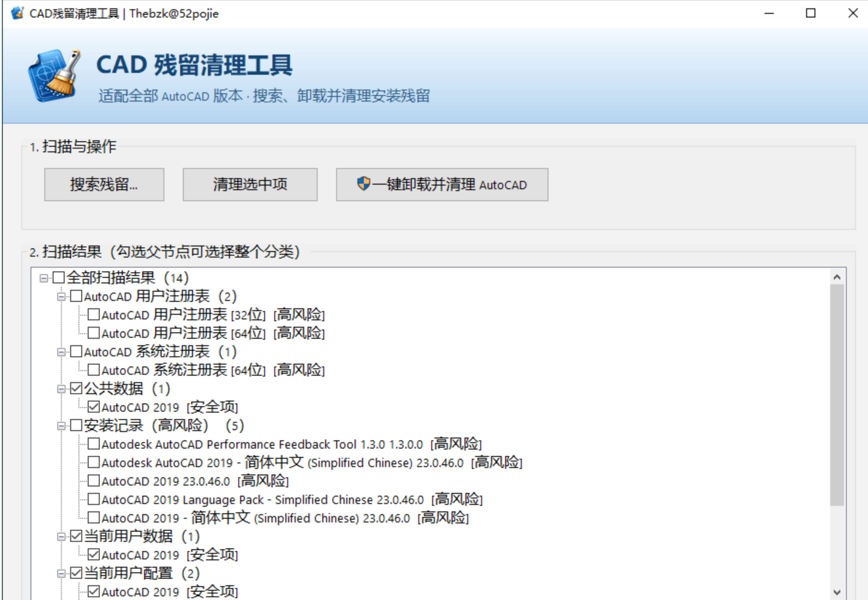The width and height of the screenshot is (868, 600).
Task: Maximize the CAD残留清理工具 window
Action: (x=811, y=13)
